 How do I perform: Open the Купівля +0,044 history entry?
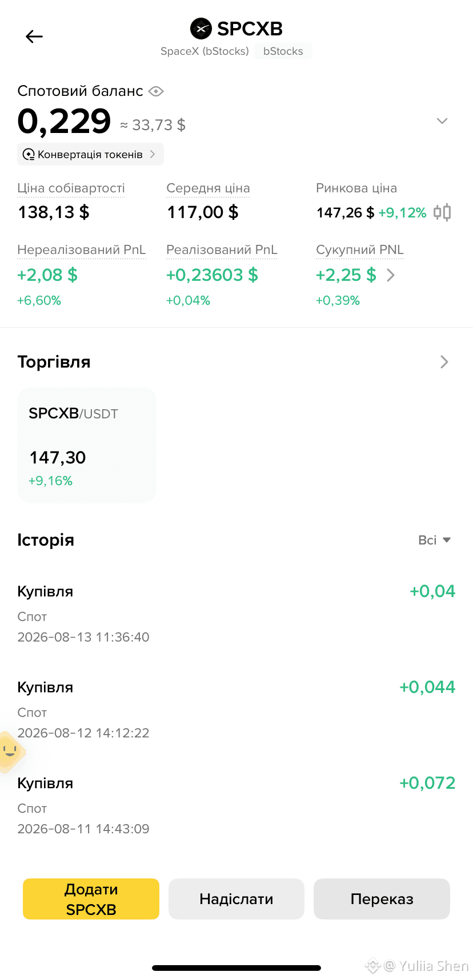[x=236, y=709]
